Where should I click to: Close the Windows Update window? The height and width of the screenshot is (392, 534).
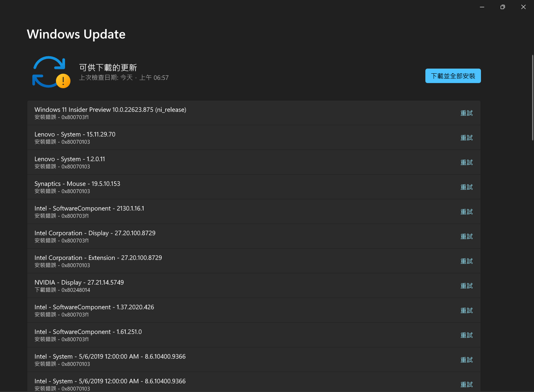coord(523,7)
